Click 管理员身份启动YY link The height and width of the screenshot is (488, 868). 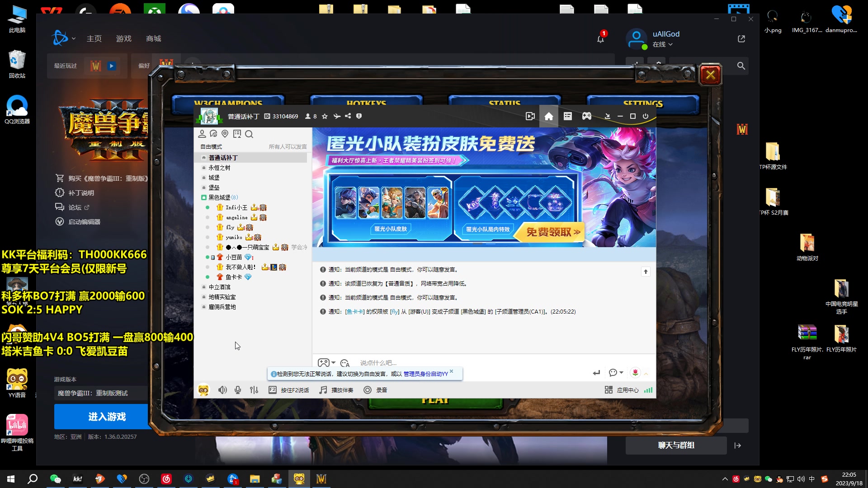tap(425, 374)
